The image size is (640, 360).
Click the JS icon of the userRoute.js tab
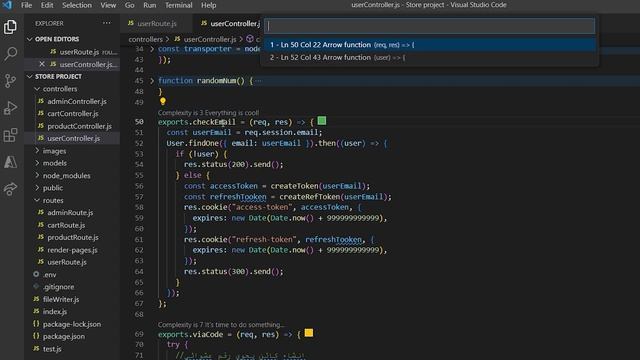(131, 23)
